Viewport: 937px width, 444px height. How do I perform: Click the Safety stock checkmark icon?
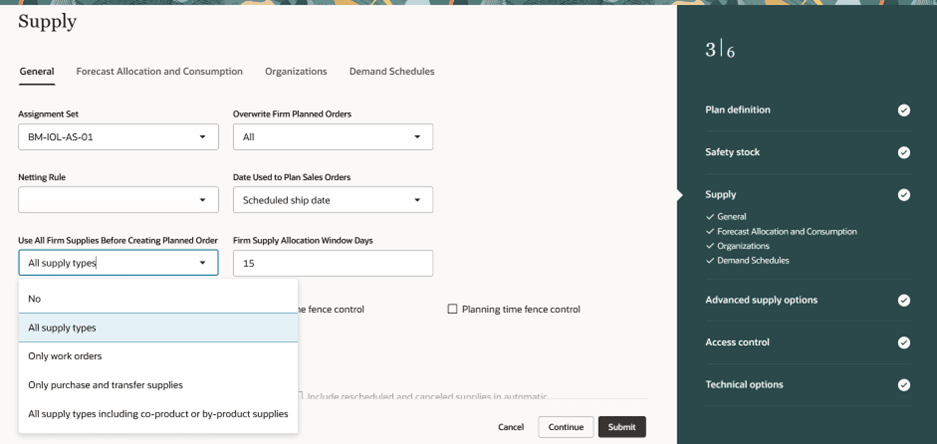click(904, 152)
